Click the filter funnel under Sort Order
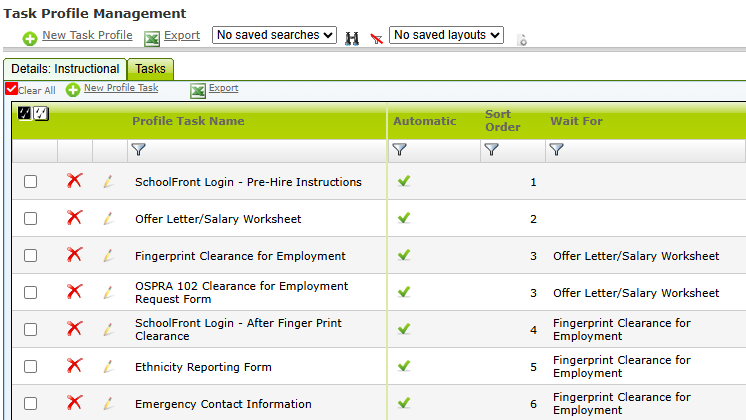Viewport: 746px width, 420px height. [x=491, y=150]
